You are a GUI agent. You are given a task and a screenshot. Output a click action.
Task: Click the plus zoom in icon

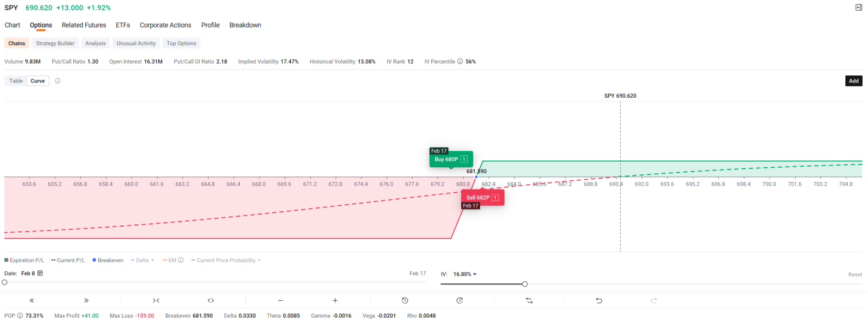point(335,300)
